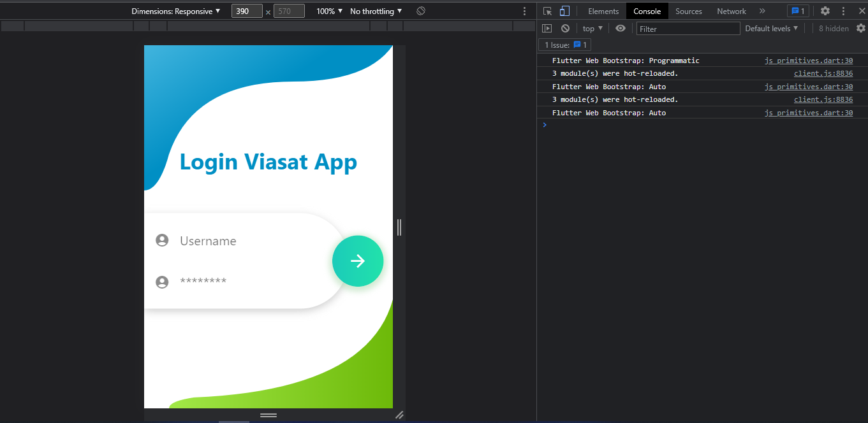This screenshot has width=868, height=423.
Task: Click the rotate device orientation icon
Action: click(421, 11)
